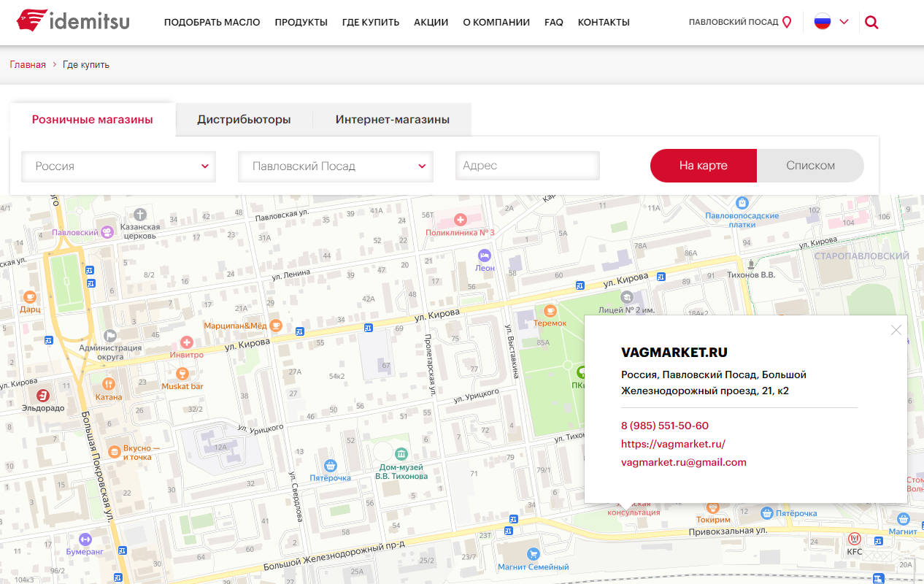Click the Дом-музей В.В. Тихонова icon
Viewport: 924px width, 584px height.
click(x=401, y=454)
